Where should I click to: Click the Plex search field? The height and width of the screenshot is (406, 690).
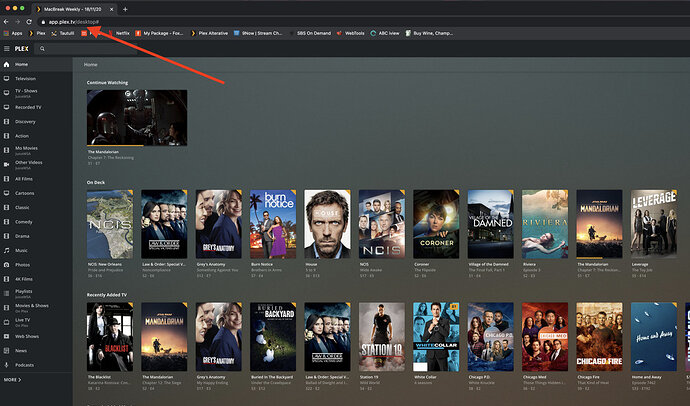point(88,49)
